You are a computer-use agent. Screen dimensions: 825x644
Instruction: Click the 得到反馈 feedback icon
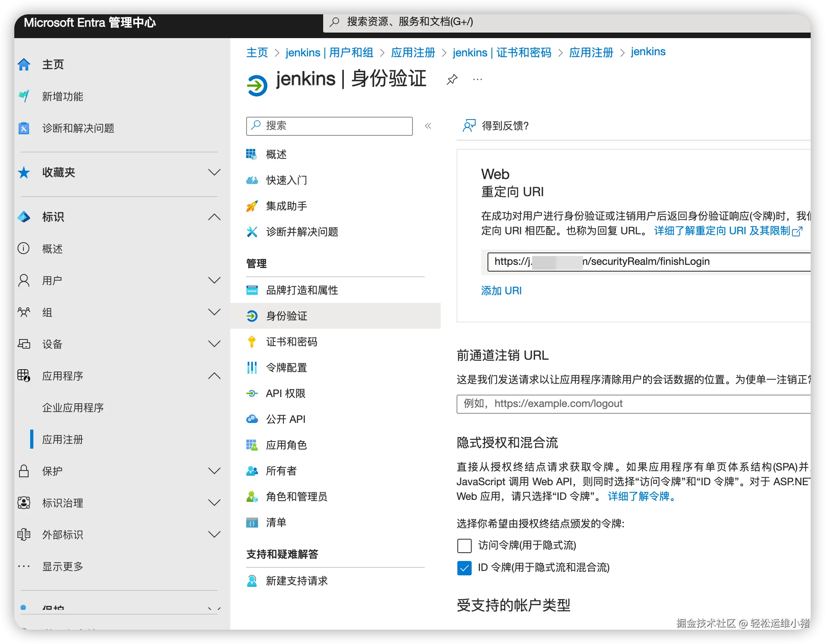click(x=469, y=126)
